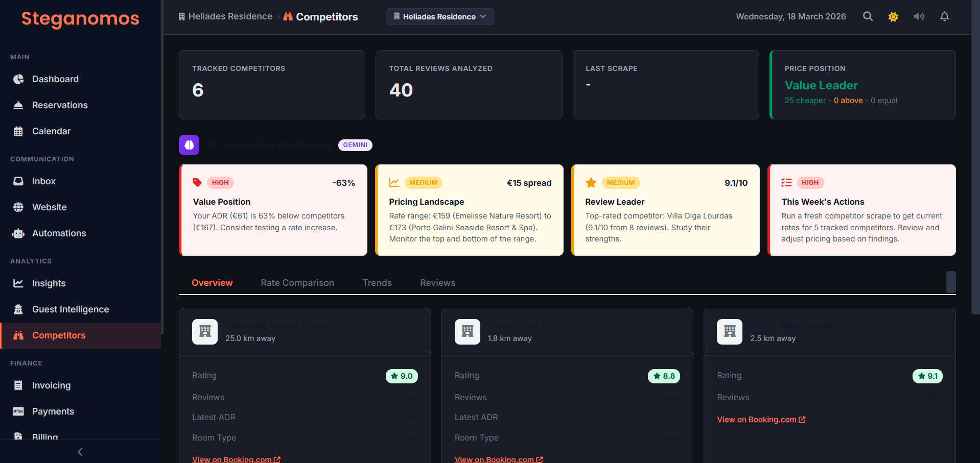Open the Heliades Residence property dropdown
The height and width of the screenshot is (463, 980).
[x=439, y=16]
